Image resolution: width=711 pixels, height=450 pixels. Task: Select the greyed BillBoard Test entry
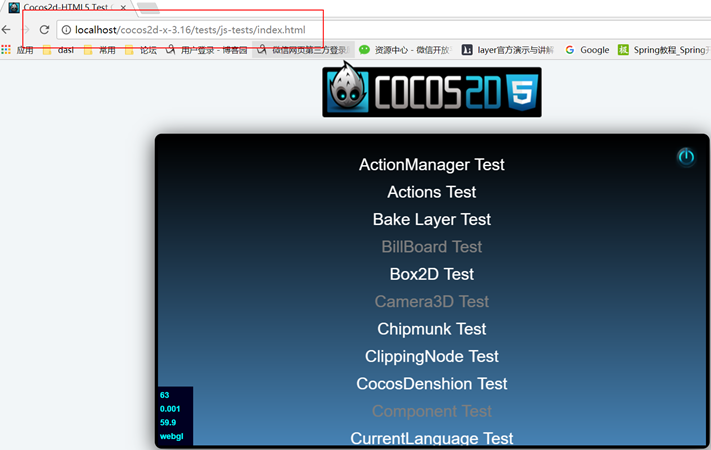[432, 247]
